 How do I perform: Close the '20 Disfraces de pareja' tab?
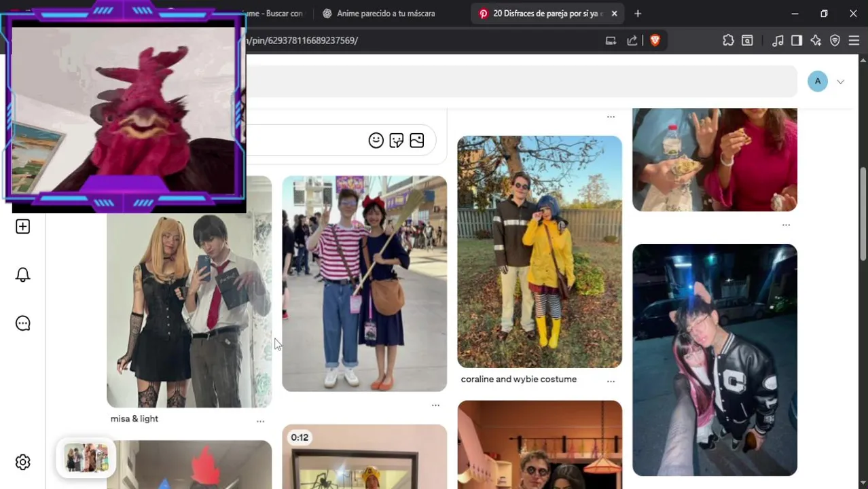(x=614, y=14)
